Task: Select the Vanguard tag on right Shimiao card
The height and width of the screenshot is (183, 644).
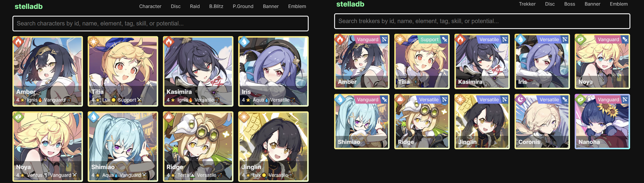Action: coord(368,99)
